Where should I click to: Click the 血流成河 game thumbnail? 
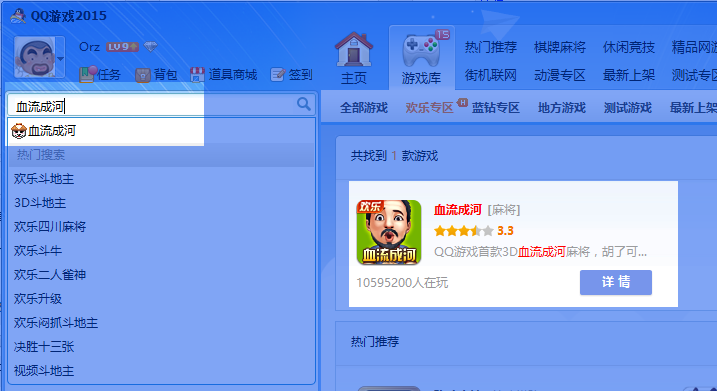(389, 232)
